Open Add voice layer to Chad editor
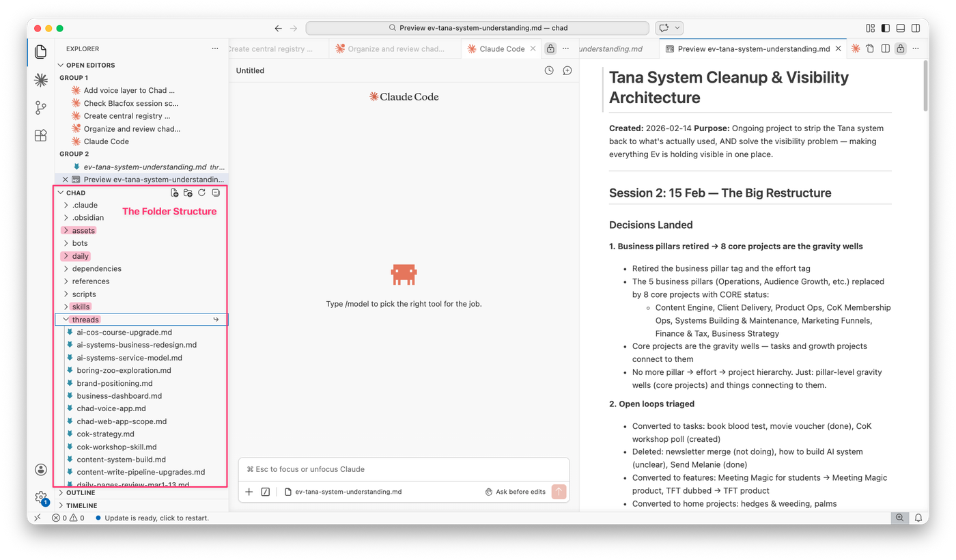 pos(129,90)
